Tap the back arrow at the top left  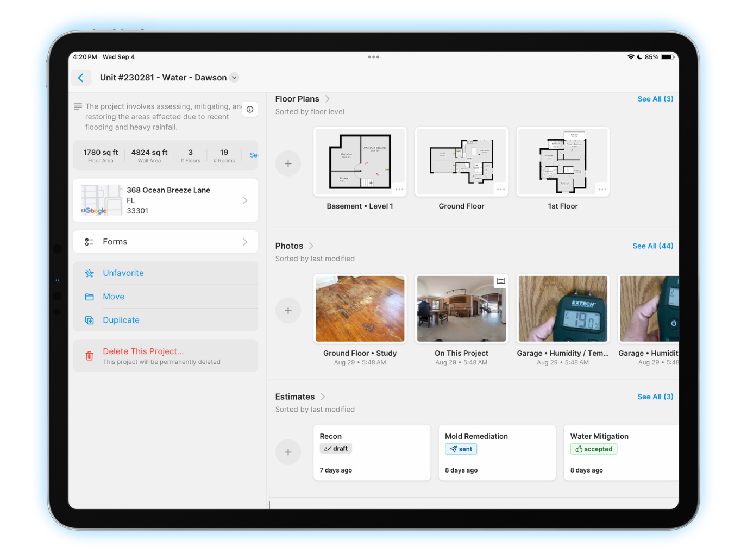pyautogui.click(x=81, y=78)
